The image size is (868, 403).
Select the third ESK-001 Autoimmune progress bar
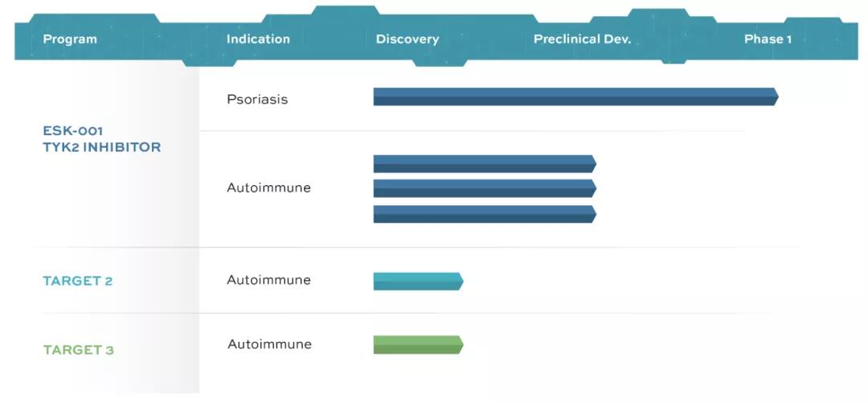483,215
